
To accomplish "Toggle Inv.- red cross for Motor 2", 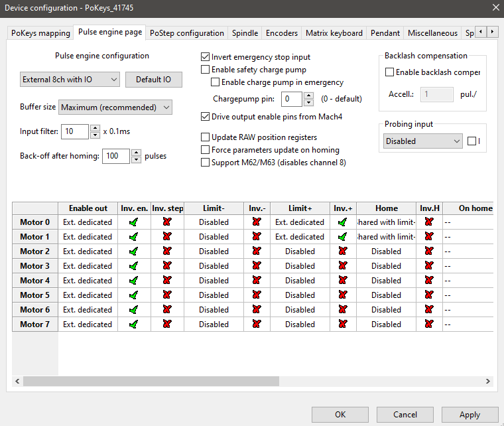I will [x=257, y=251].
